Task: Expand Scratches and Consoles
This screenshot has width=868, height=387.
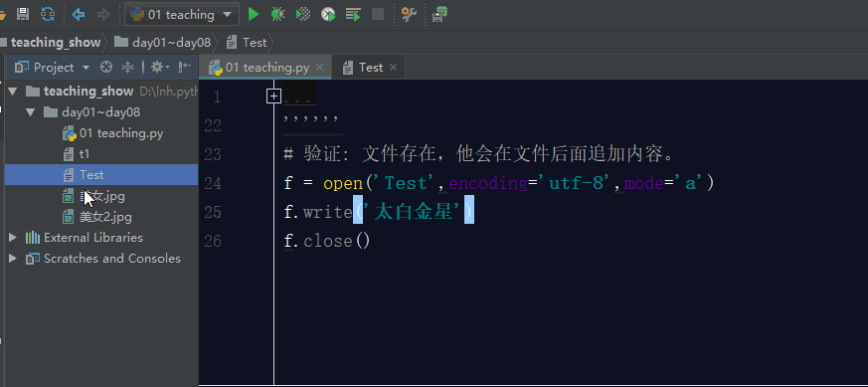Action: [x=13, y=259]
